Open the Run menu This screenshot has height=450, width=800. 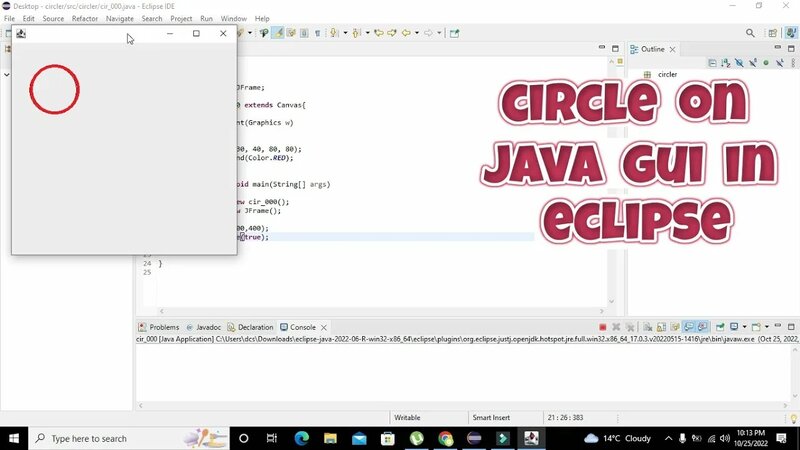(206, 18)
